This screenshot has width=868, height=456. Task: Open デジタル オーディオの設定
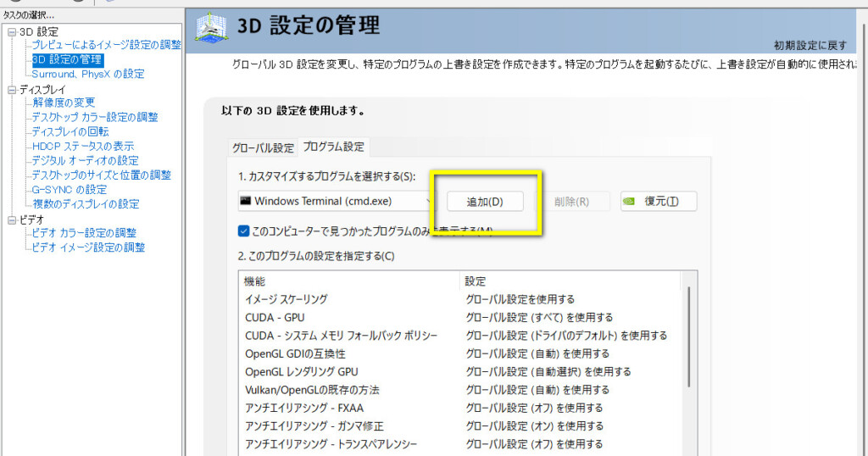point(86,160)
